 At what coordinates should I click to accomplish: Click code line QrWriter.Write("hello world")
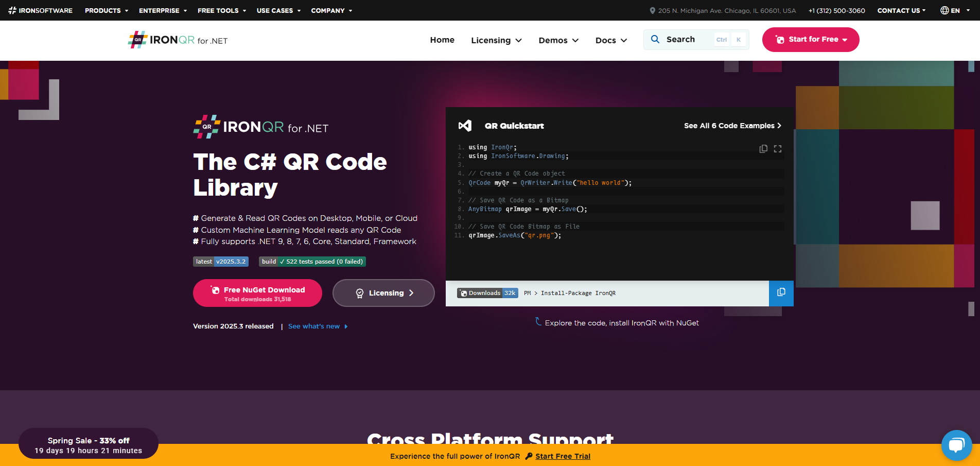(x=550, y=183)
